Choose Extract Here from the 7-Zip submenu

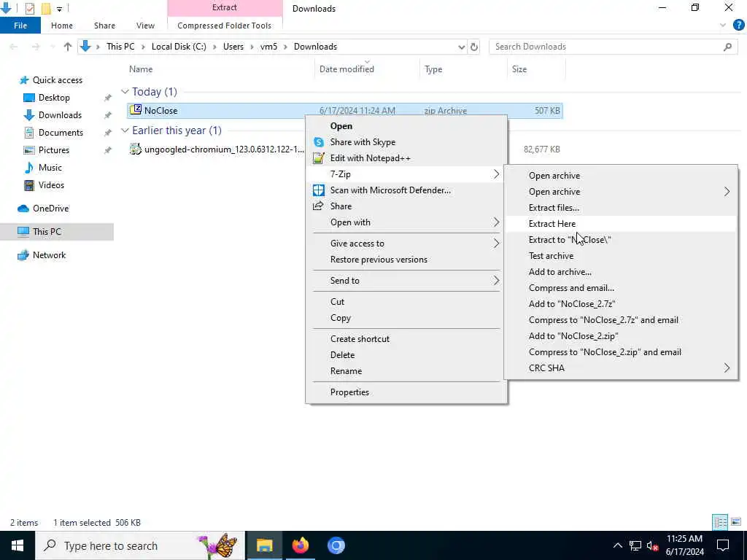[621, 223]
